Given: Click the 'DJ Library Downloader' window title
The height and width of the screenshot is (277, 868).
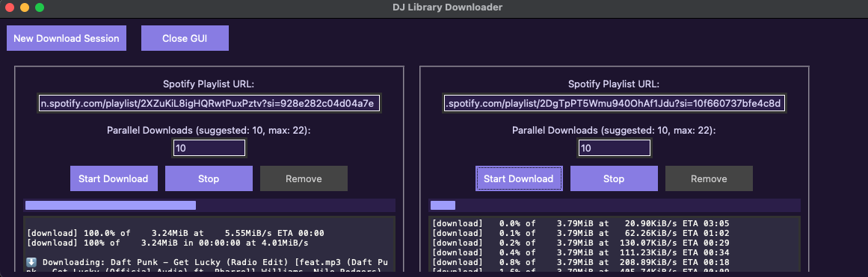Looking at the screenshot, I should pyautogui.click(x=447, y=7).
